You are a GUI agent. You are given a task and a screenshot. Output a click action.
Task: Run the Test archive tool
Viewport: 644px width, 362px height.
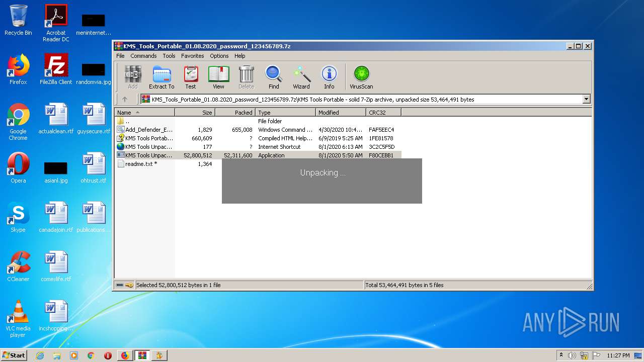point(191,77)
